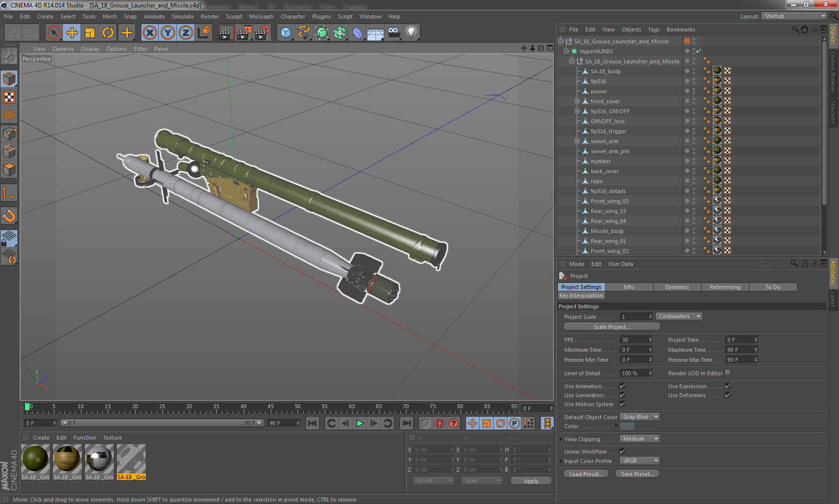This screenshot has height=504, width=839.
Task: Collapse the HyperNURBS tree item
Action: [566, 51]
